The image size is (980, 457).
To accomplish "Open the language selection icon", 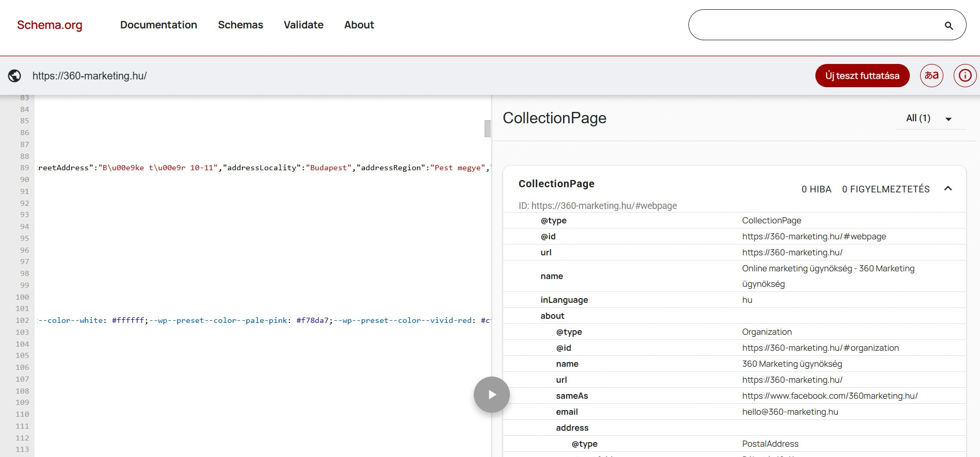I will pos(931,76).
